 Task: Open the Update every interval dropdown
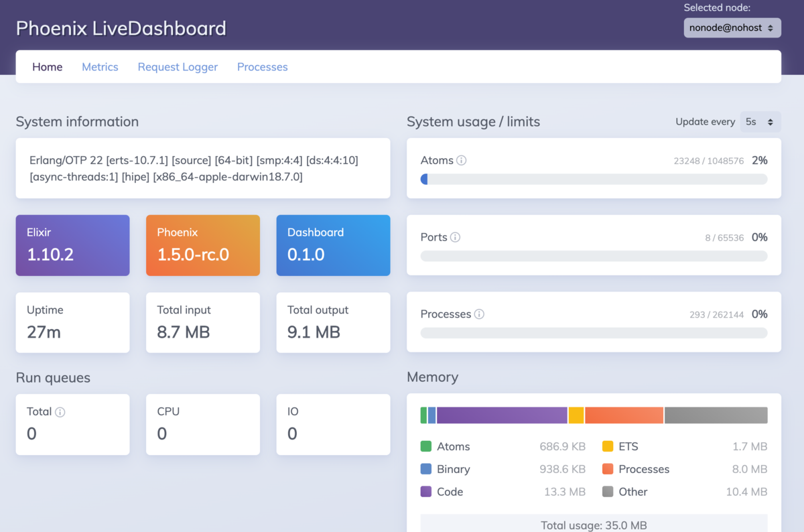coord(760,122)
